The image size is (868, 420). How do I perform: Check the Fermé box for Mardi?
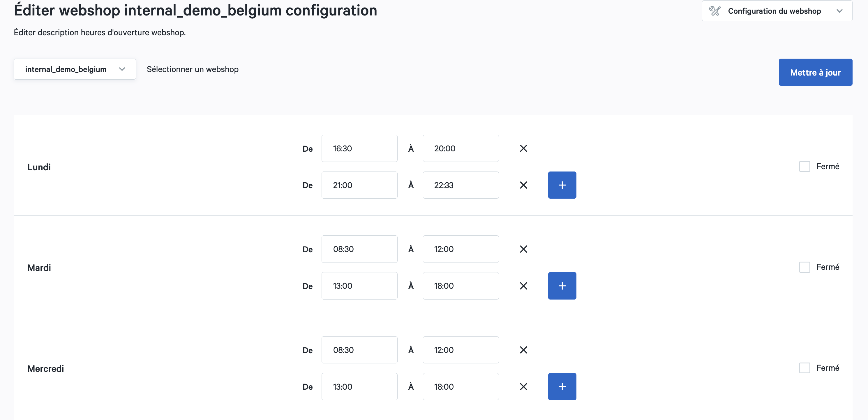pos(805,267)
